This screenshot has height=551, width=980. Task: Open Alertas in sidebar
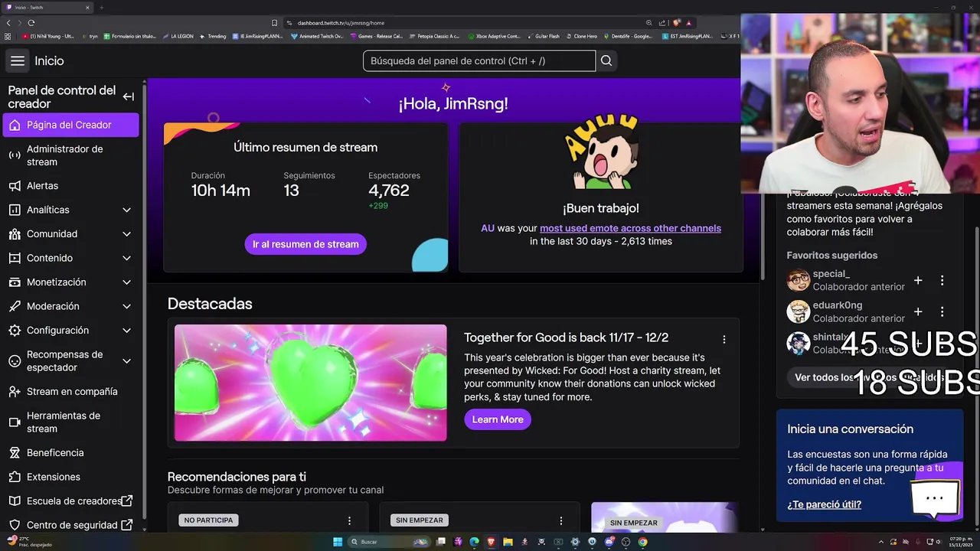coord(70,186)
